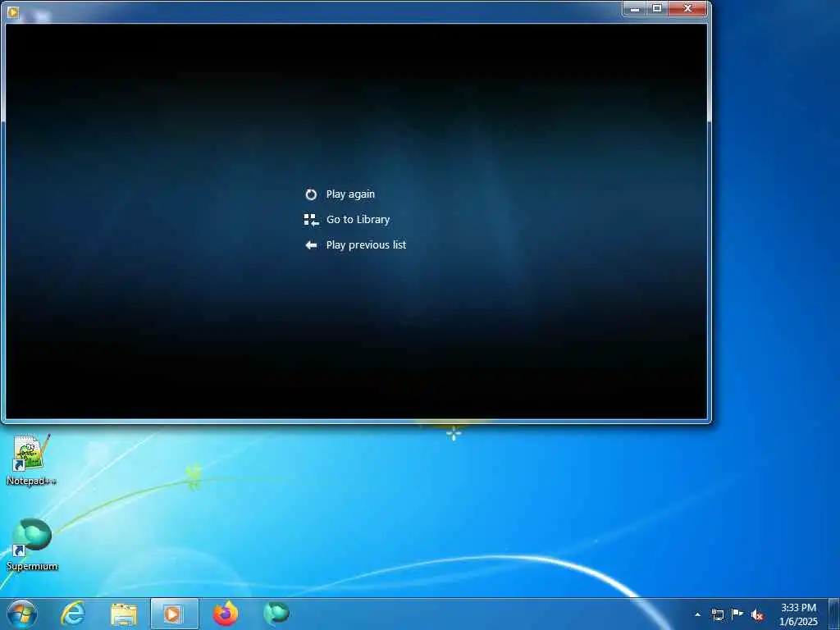This screenshot has width=840, height=630.
Task: Choose the Play previous list text
Action: 366,244
